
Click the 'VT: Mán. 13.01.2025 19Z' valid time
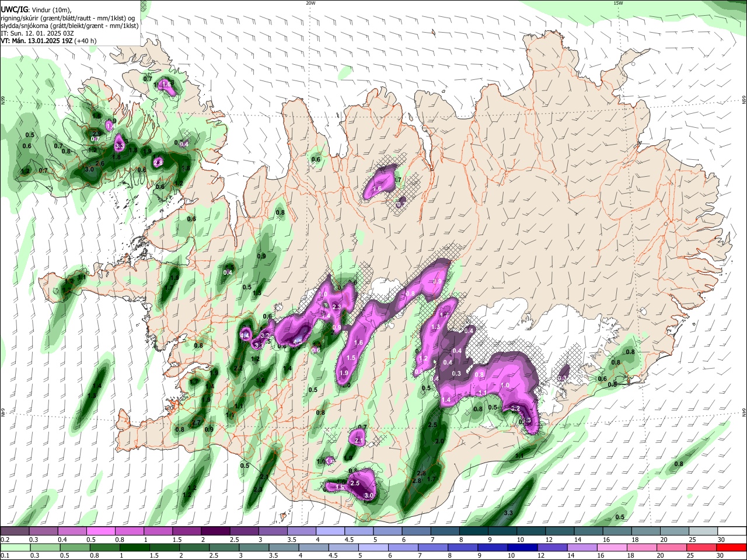point(36,41)
